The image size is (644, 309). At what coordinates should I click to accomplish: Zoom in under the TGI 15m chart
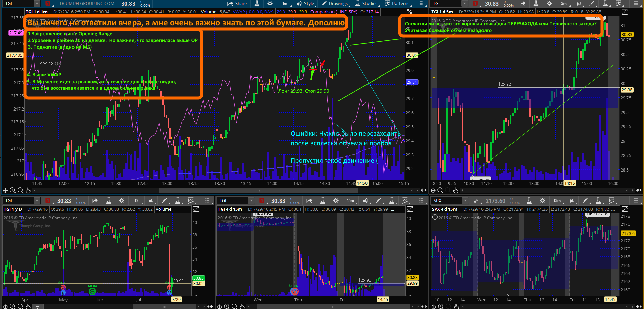coord(227,306)
